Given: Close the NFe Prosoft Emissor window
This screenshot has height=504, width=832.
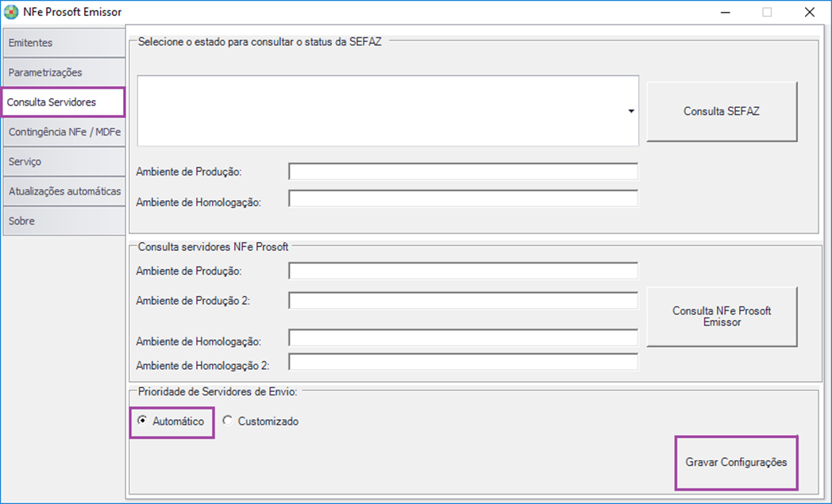Looking at the screenshot, I should (809, 12).
